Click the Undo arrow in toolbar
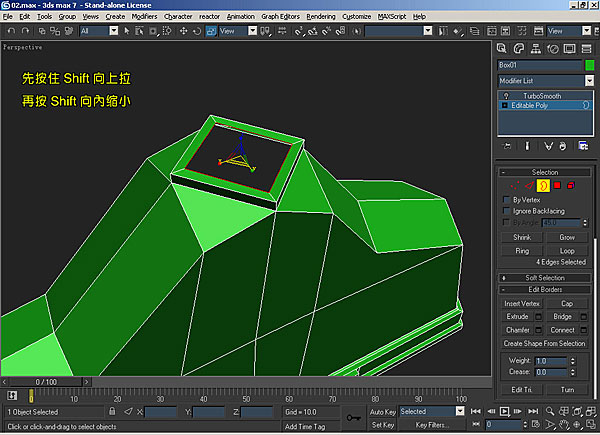This screenshot has height=435, width=600. click(11, 31)
